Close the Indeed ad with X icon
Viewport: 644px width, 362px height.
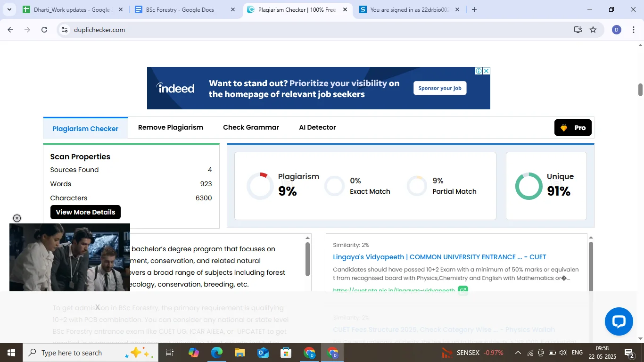pos(487,71)
